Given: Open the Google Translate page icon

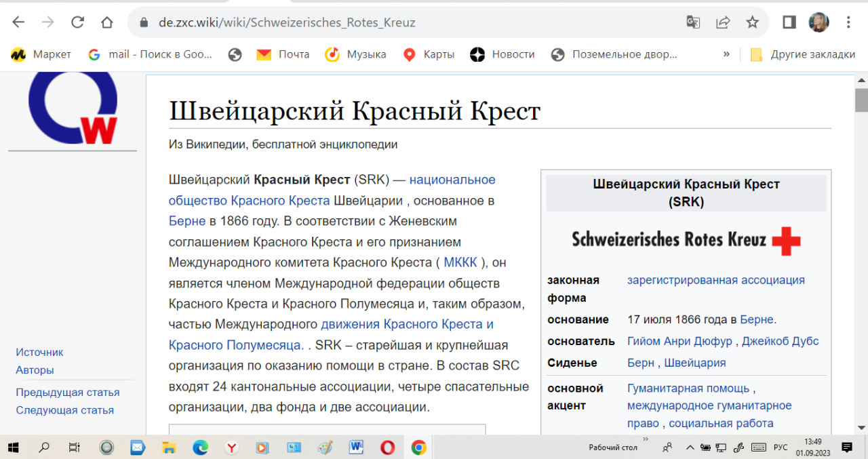Looking at the screenshot, I should [693, 22].
